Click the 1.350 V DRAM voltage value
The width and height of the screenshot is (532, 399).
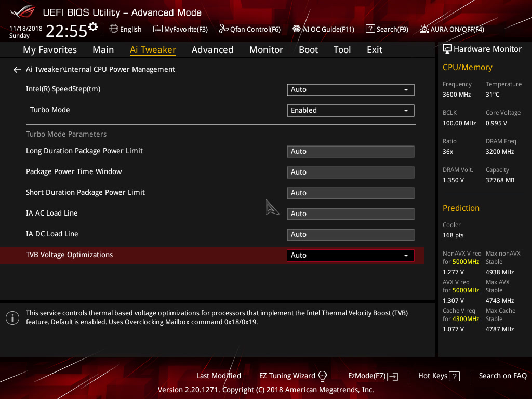(x=453, y=180)
